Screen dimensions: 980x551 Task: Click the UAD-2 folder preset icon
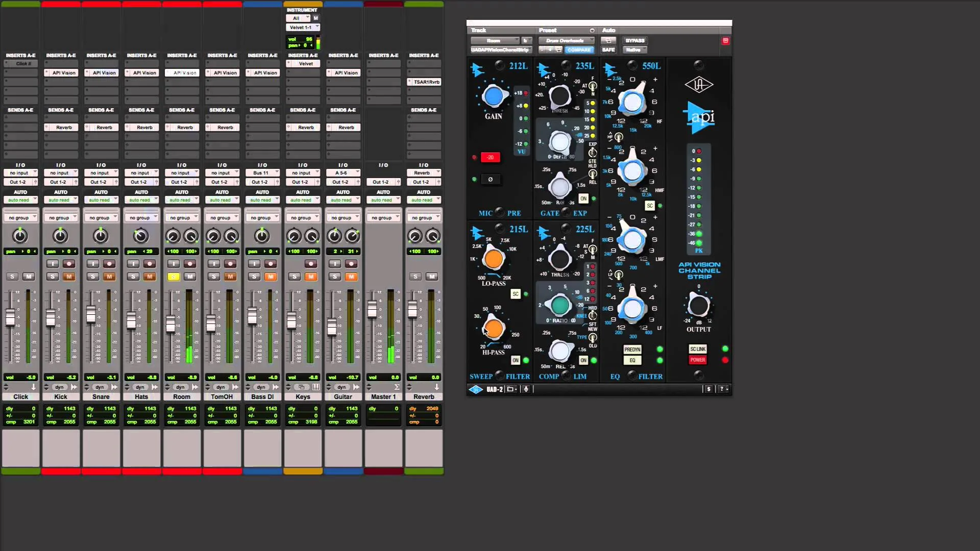coord(511,389)
